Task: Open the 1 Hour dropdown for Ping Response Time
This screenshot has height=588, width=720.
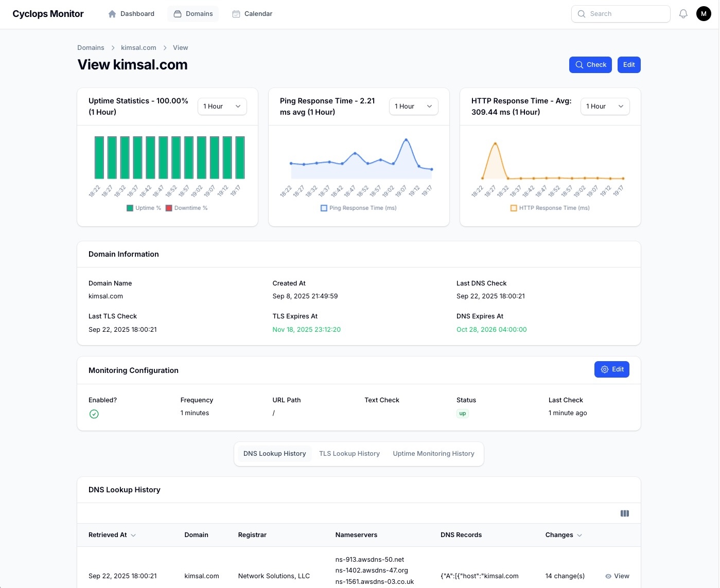Action: point(413,106)
